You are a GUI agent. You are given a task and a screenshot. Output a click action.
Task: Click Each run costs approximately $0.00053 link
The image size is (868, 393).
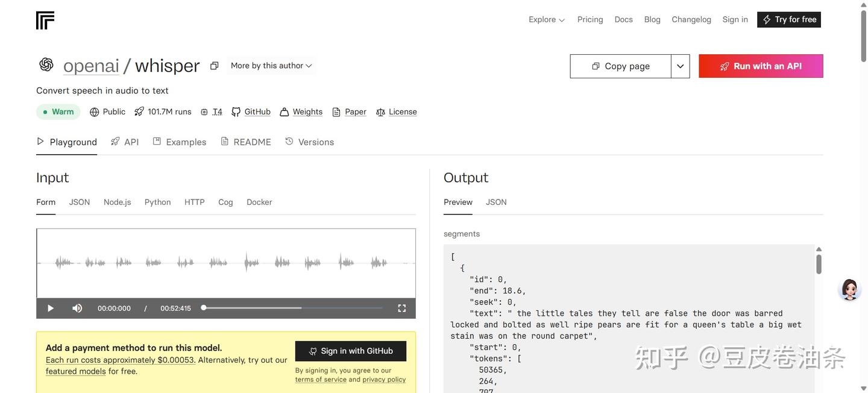pyautogui.click(x=121, y=360)
